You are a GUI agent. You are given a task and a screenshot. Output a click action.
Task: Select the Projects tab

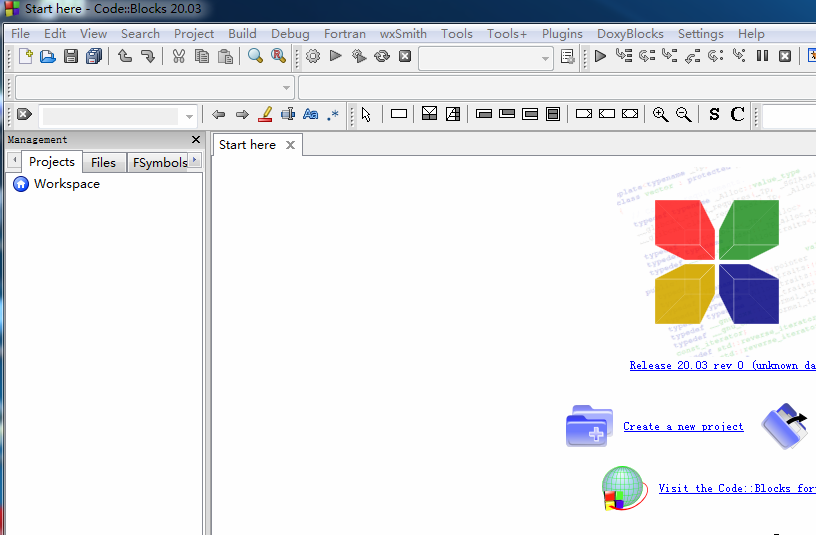pyautogui.click(x=52, y=161)
